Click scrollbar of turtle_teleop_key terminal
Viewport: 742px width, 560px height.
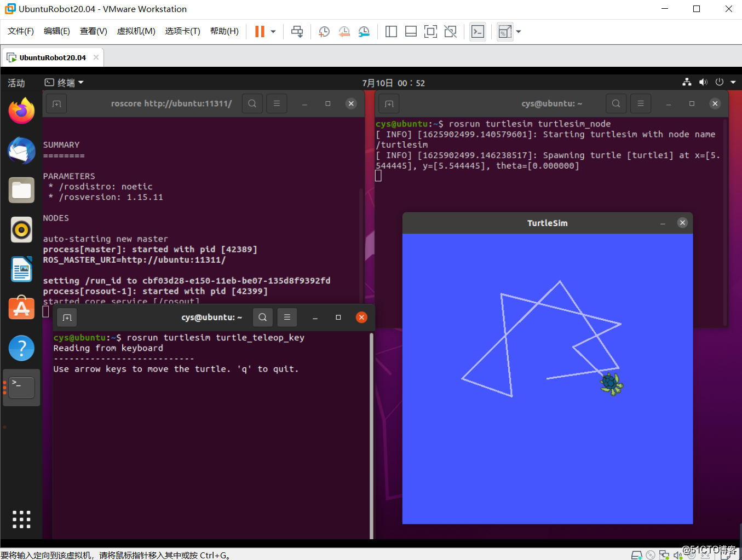point(372,436)
